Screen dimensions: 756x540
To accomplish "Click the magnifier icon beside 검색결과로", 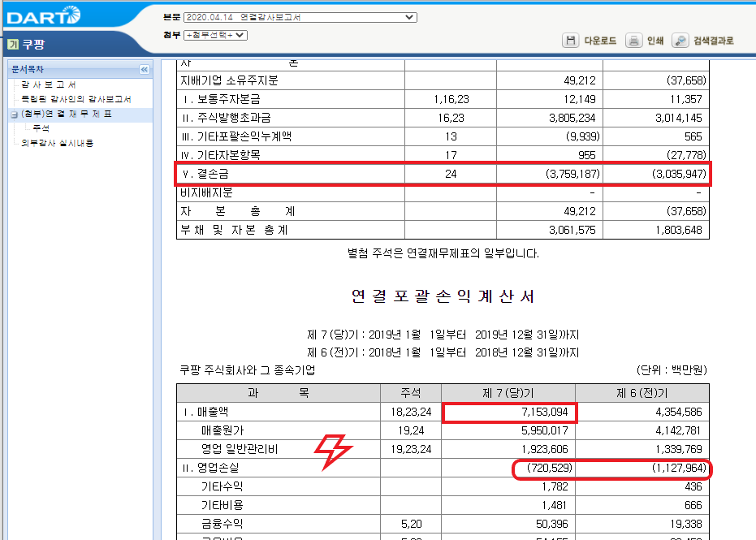I will [x=680, y=41].
